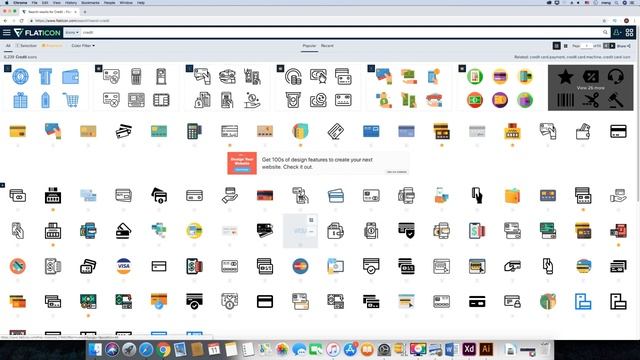This screenshot has height=360, width=640.
Task: Sort results by Recent
Action: click(x=327, y=46)
